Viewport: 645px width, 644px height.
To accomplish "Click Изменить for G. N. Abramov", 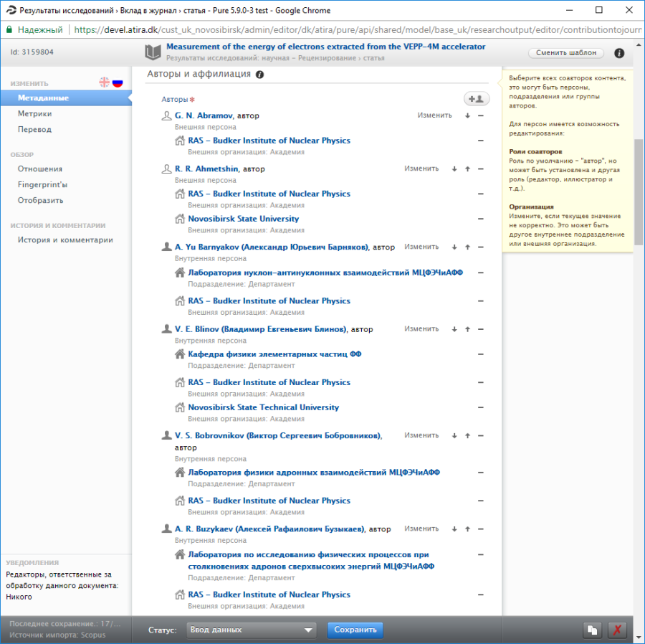I will (x=434, y=115).
